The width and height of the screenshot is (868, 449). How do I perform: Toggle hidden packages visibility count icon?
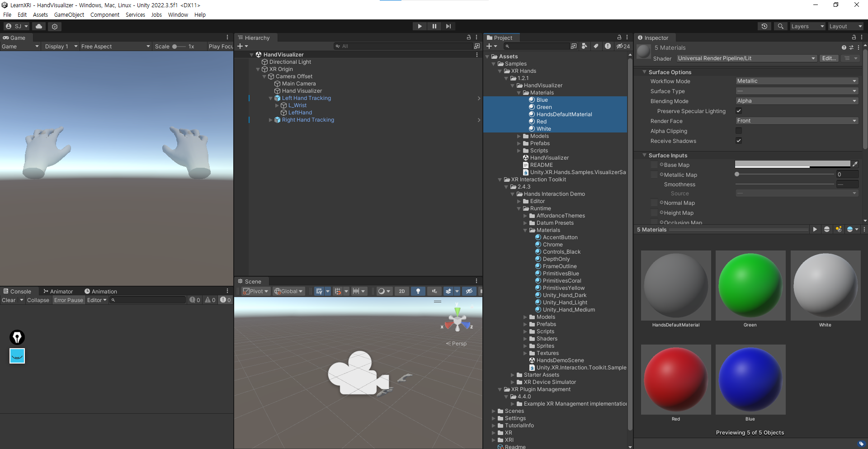(623, 46)
